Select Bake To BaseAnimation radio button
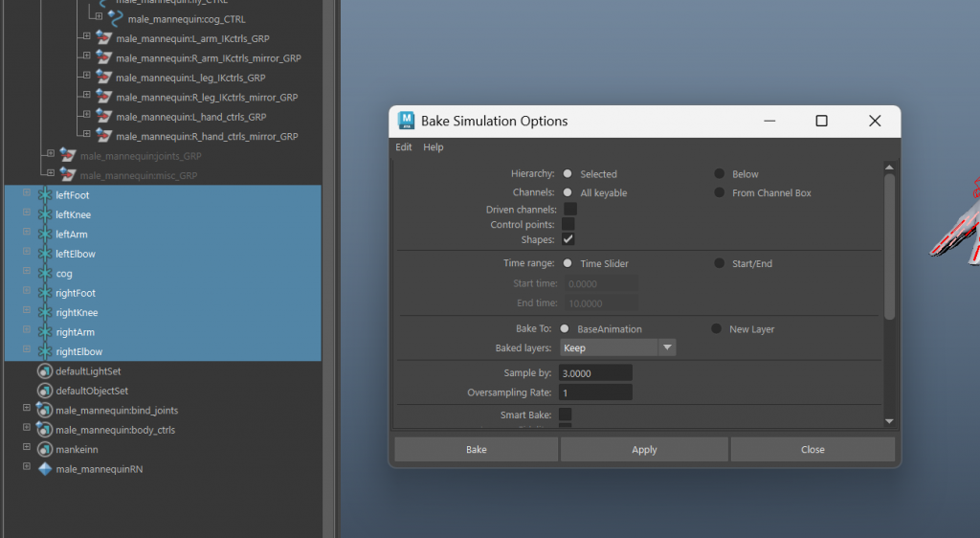Screen dimensions: 980x538 [565, 328]
